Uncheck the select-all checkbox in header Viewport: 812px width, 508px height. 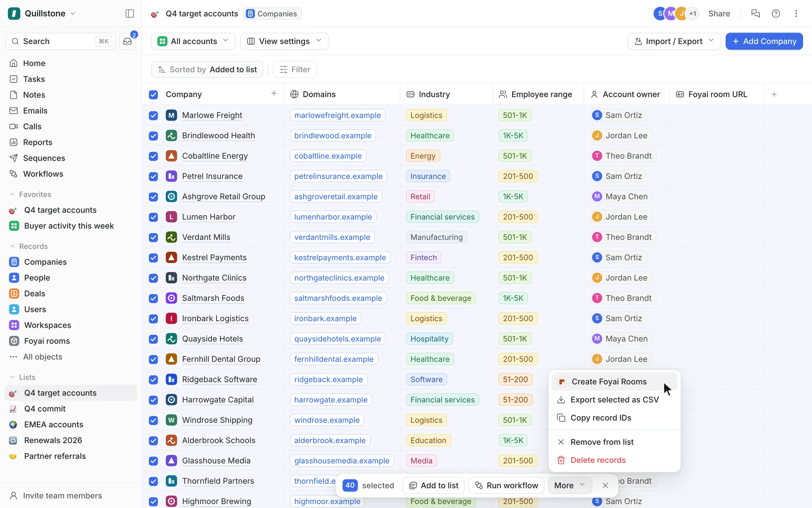tap(153, 94)
